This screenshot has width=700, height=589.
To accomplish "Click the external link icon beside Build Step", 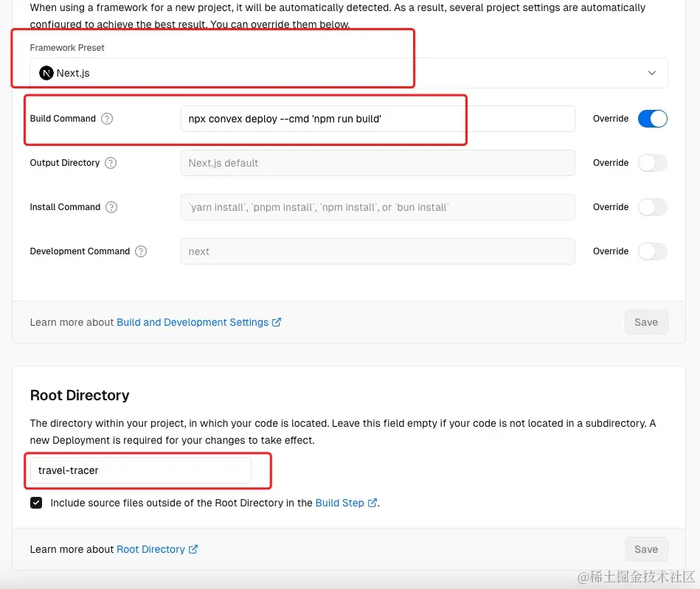I will click(x=372, y=503).
